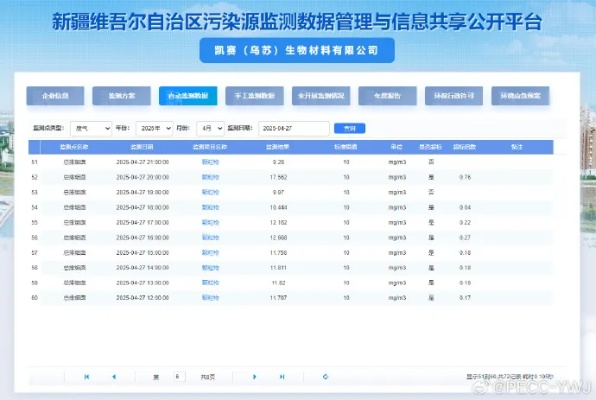Open 颗粒物 link in row 60
Screen dimensions: 596x400
[210, 298]
